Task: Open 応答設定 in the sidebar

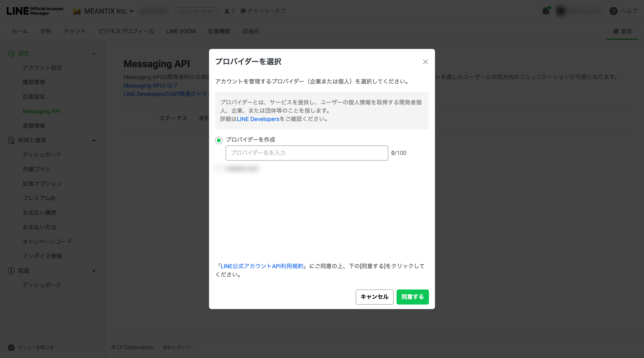Action: pos(34,97)
